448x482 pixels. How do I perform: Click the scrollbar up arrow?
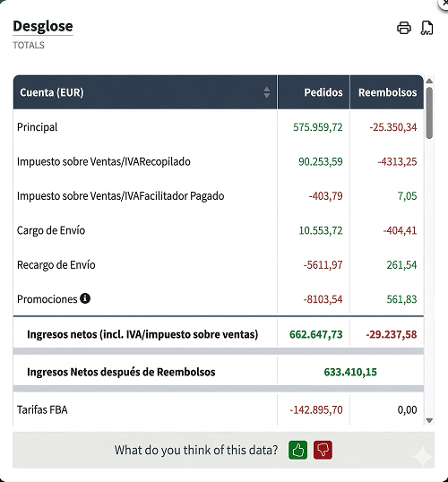pyautogui.click(x=429, y=81)
